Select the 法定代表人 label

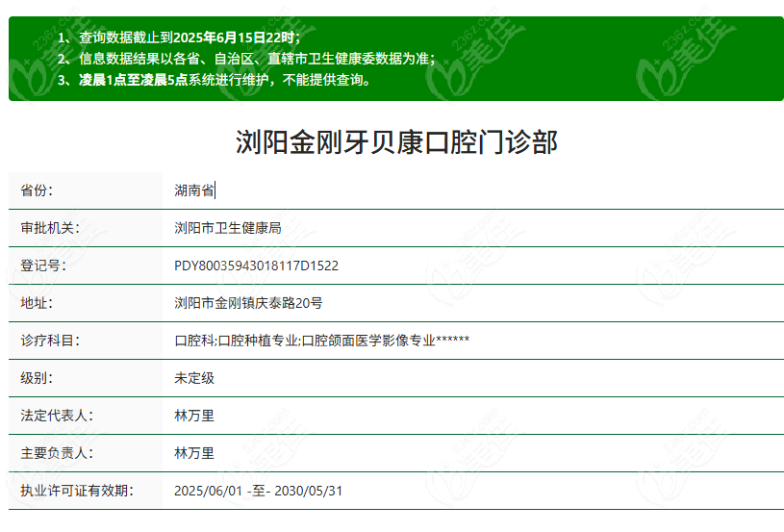[x=57, y=416]
